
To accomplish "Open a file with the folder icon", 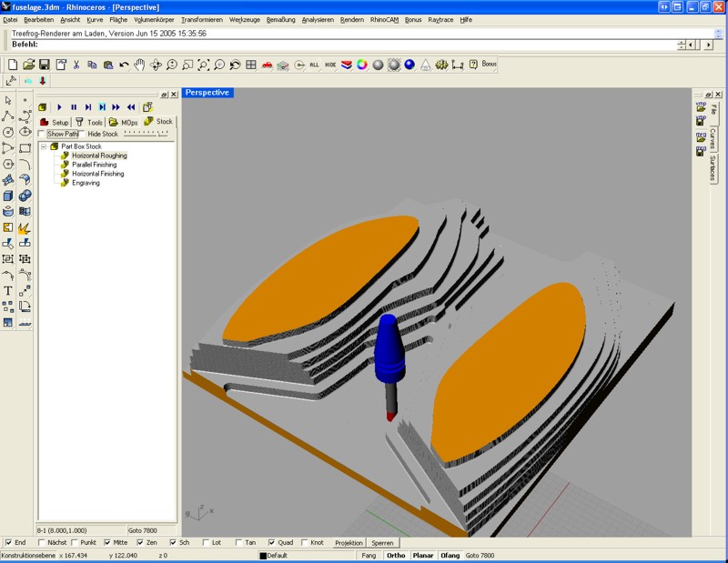I will click(29, 65).
